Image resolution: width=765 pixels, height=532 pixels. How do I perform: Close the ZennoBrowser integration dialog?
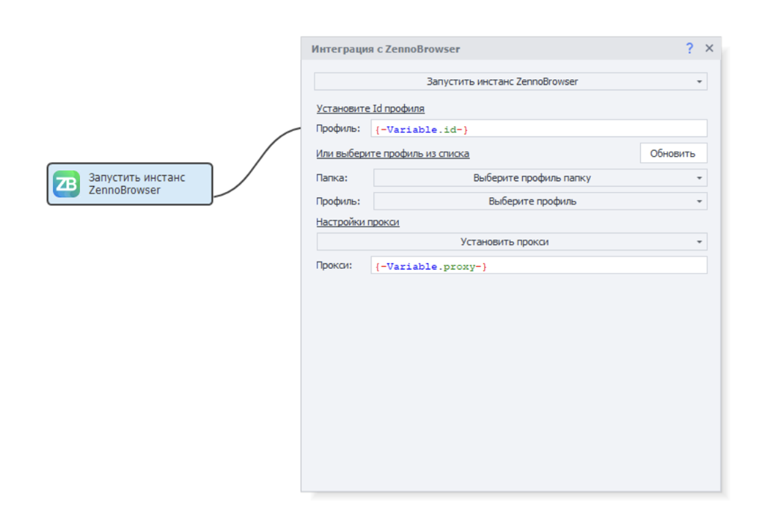(709, 49)
